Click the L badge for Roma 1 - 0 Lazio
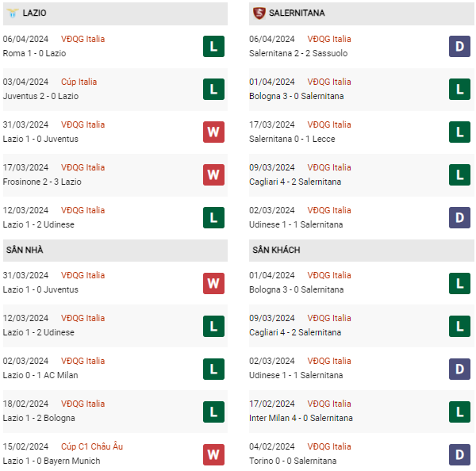Screen dimensions: 476x471 (x=213, y=46)
